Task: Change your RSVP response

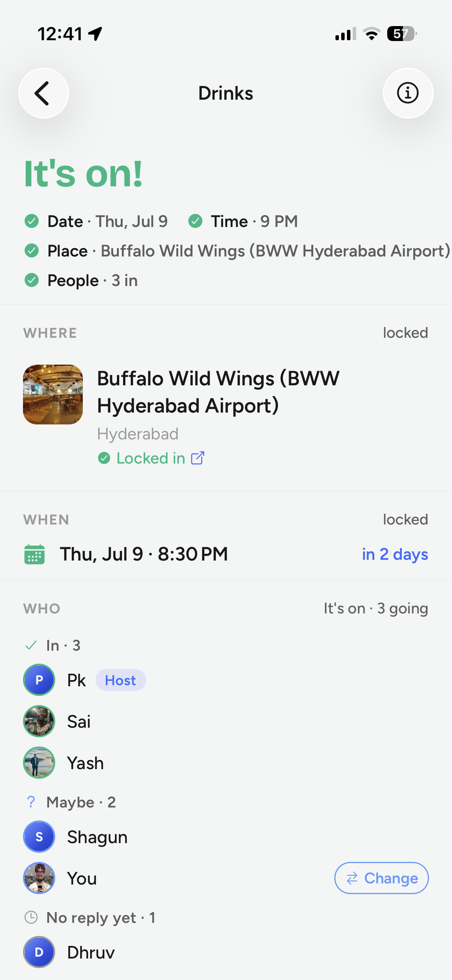Action: coord(381,878)
